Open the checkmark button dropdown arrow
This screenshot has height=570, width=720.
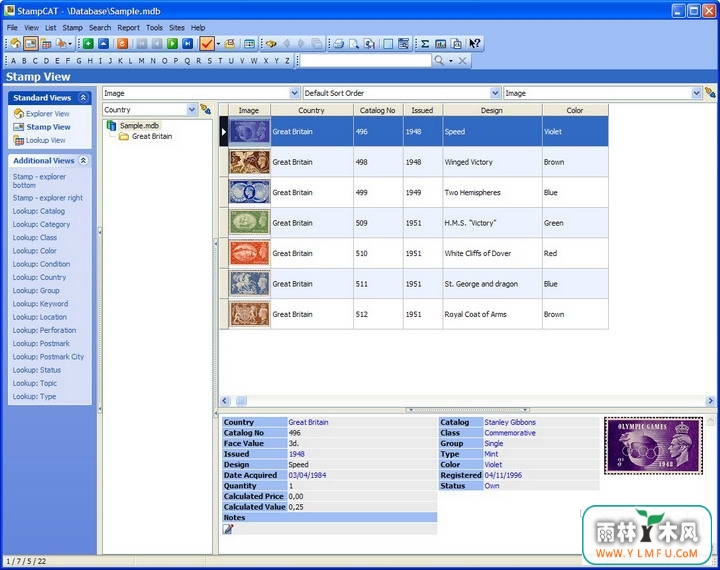tap(218, 44)
